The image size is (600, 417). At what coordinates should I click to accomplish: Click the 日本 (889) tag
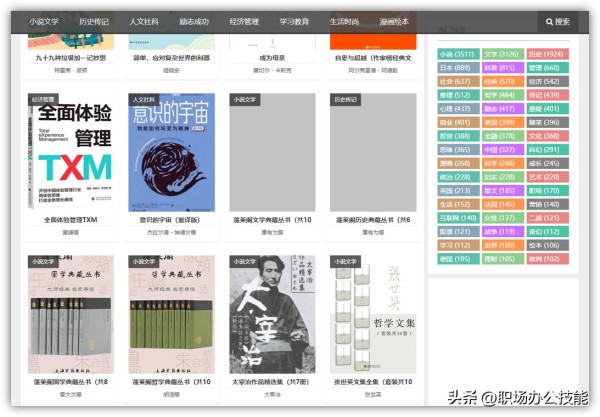click(x=455, y=68)
